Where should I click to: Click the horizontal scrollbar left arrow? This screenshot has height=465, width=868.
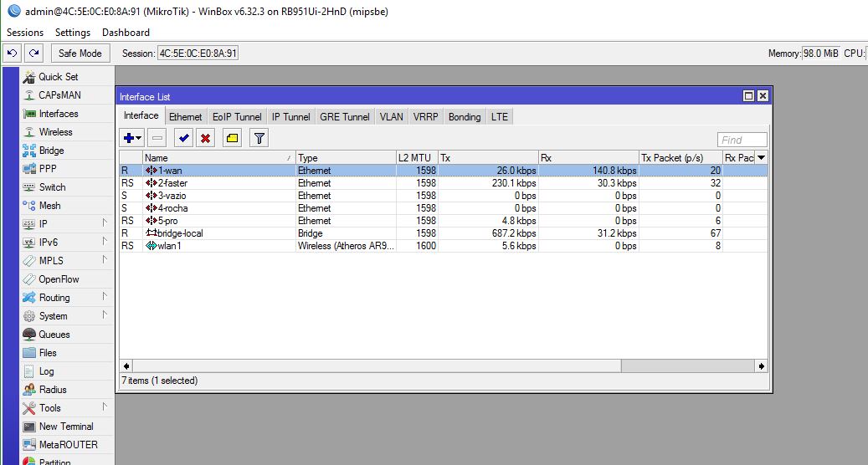126,366
